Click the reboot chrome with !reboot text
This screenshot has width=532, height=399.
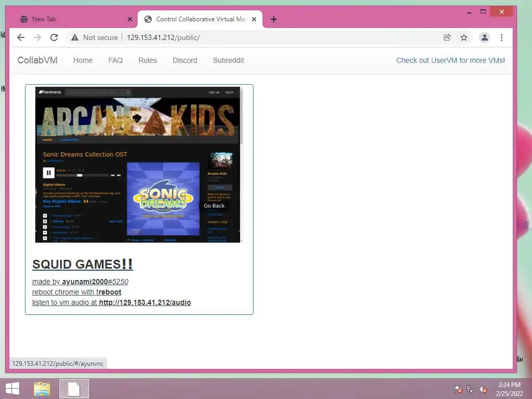[x=77, y=292]
